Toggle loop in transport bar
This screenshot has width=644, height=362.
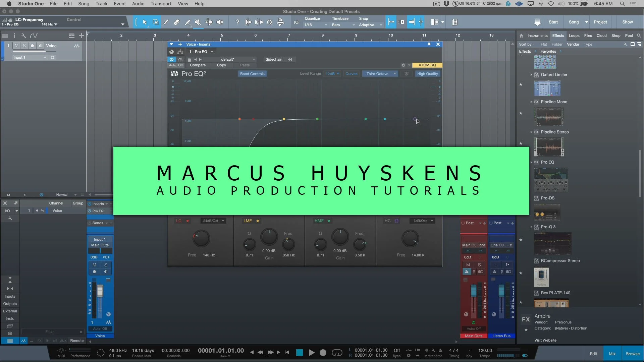pos(337,353)
